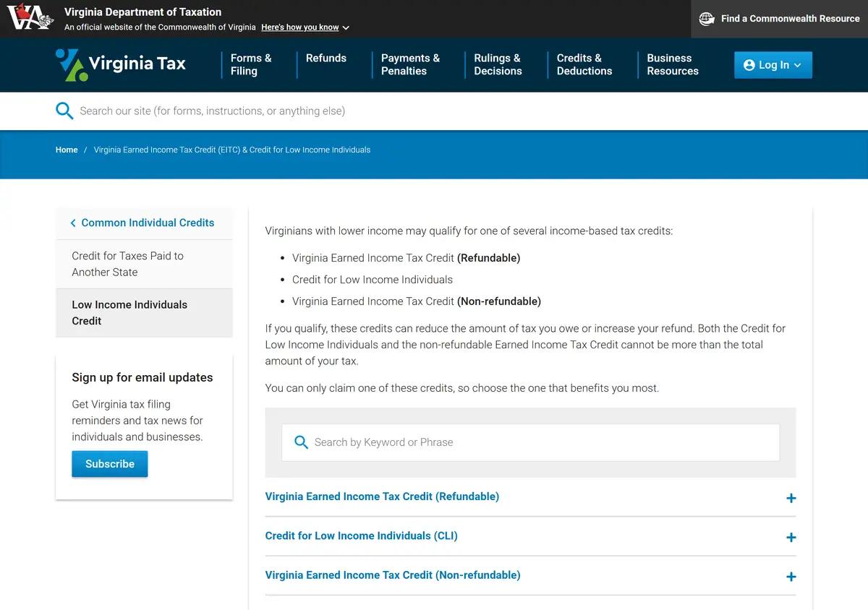Viewport: 868px width, 610px height.
Task: Expand Here's how you know chevron
Action: tap(346, 27)
